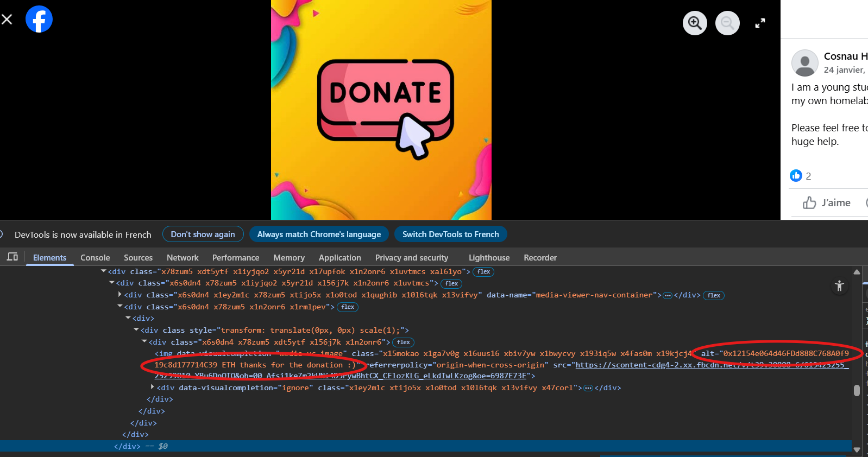Choose Always match Chrome's language
868x457 pixels.
pos(319,234)
